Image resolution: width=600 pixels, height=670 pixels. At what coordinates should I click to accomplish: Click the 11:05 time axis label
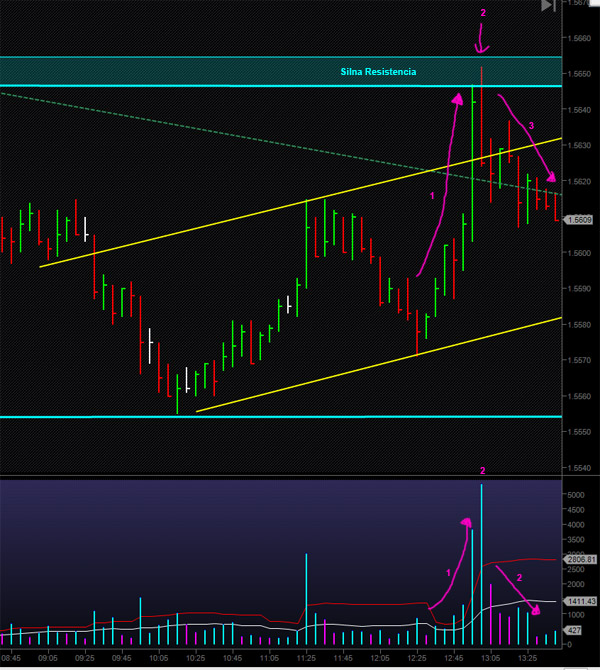click(269, 658)
